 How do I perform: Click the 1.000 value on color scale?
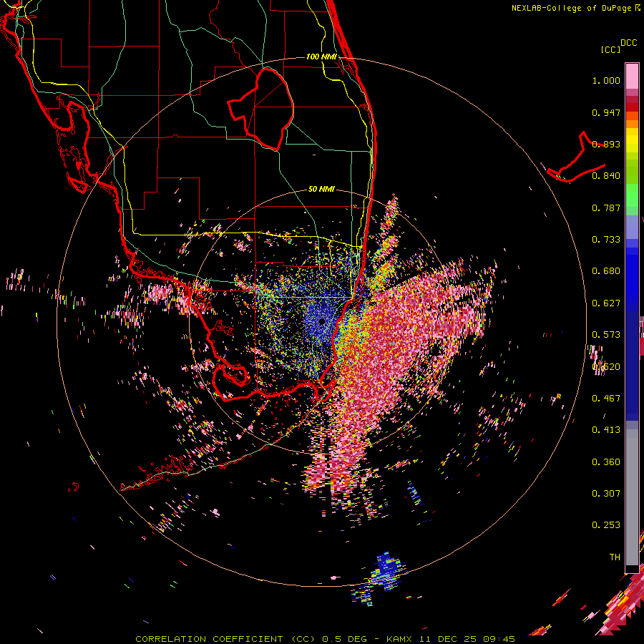point(606,80)
